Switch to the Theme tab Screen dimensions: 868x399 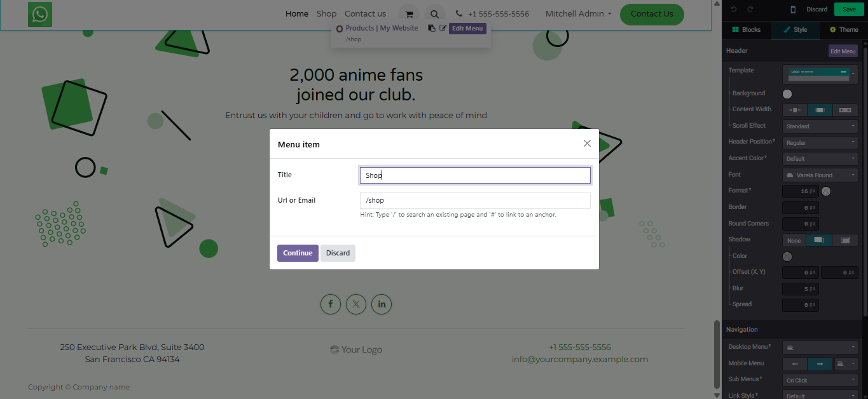(843, 30)
